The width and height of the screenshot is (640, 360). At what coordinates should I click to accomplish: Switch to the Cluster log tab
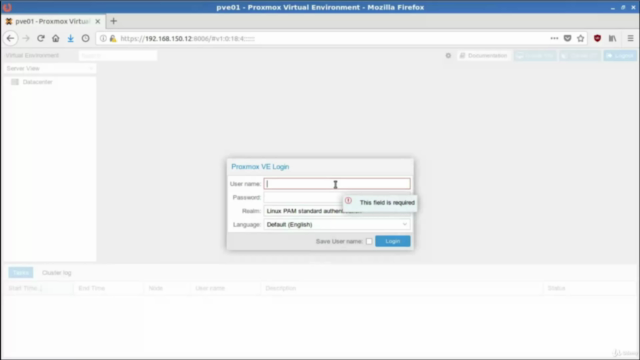pos(56,273)
